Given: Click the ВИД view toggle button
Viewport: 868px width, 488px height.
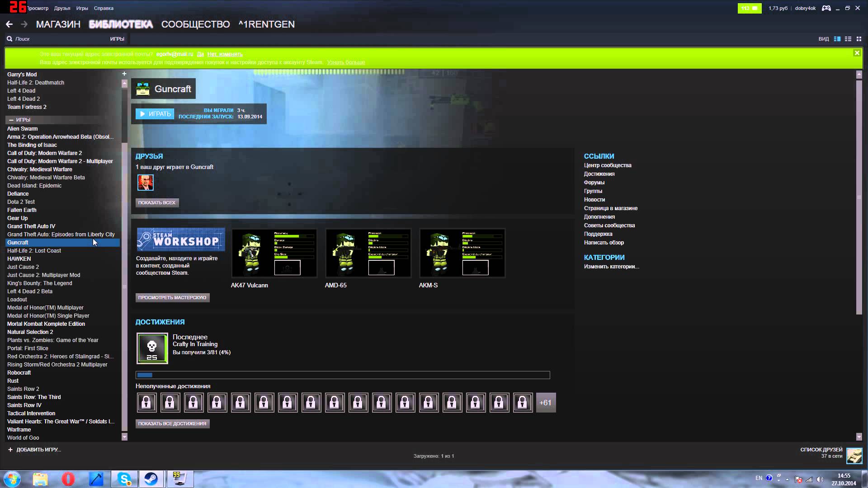Looking at the screenshot, I should pos(836,39).
